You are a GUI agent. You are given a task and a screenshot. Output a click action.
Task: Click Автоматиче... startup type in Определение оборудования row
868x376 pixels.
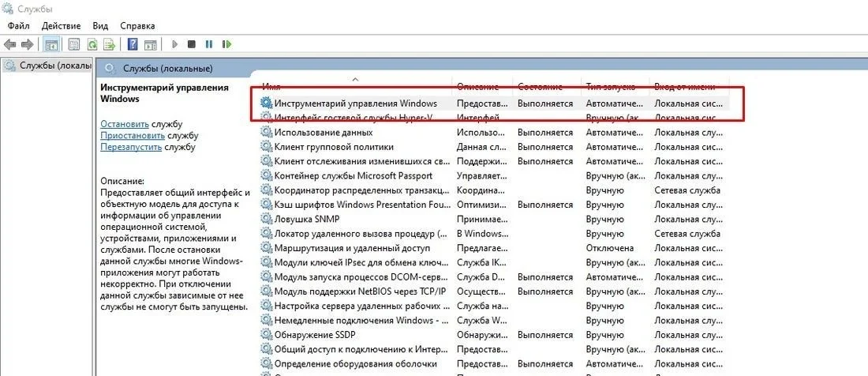tap(615, 364)
